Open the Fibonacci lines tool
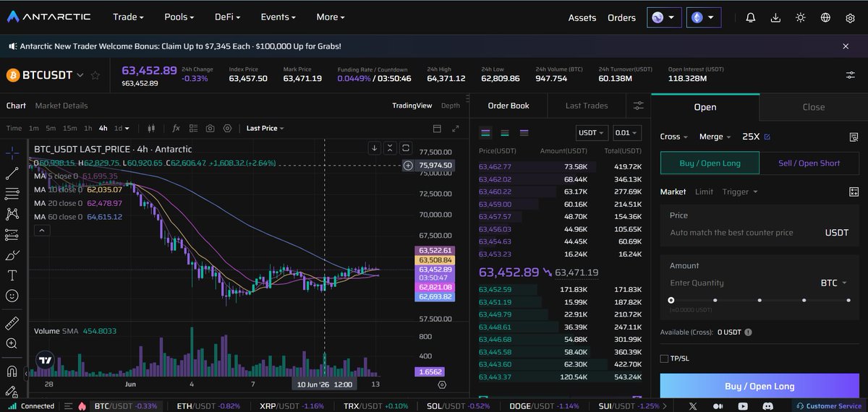 pyautogui.click(x=12, y=194)
